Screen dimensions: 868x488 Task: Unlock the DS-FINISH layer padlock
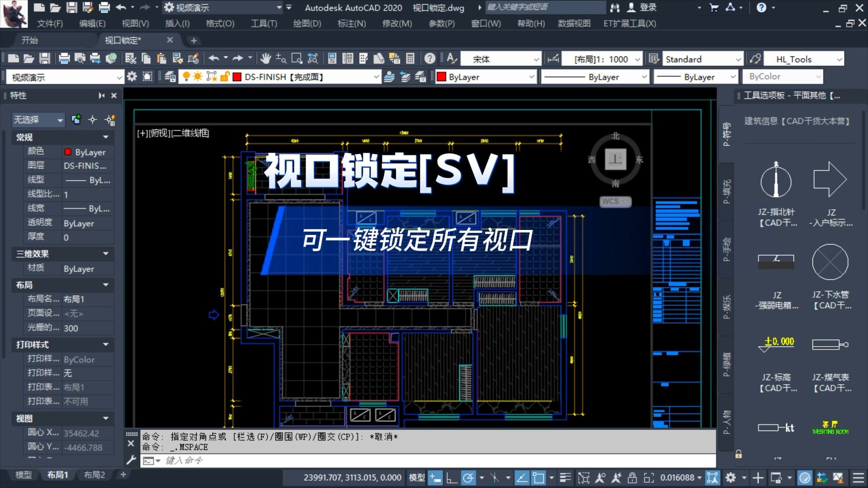(224, 77)
